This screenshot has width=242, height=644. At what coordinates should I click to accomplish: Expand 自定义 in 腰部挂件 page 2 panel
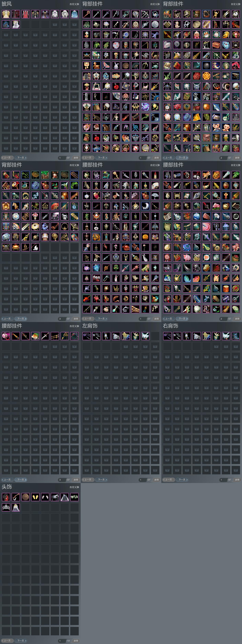click(235, 165)
